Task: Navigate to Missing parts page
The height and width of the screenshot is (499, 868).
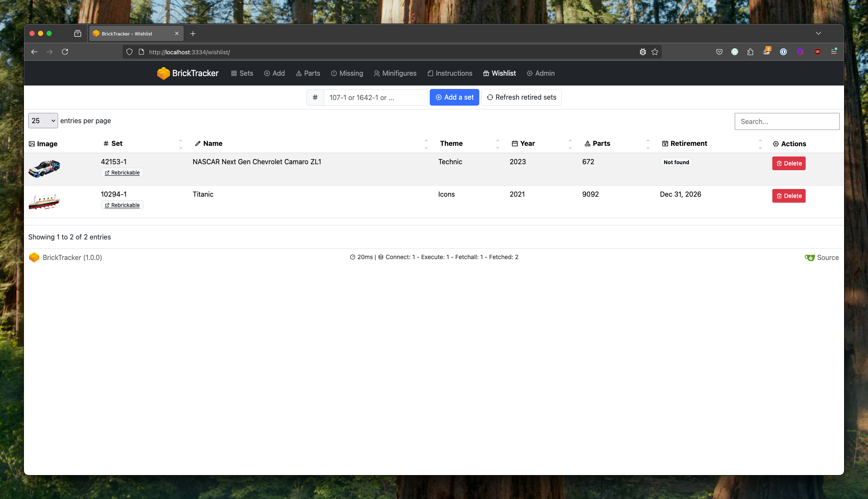Action: point(347,74)
